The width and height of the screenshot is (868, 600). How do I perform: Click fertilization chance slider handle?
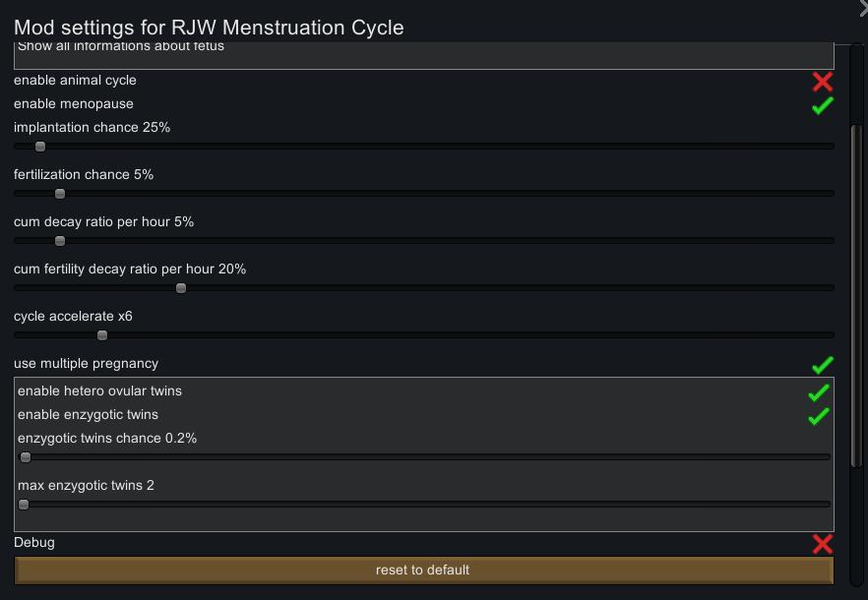(60, 194)
